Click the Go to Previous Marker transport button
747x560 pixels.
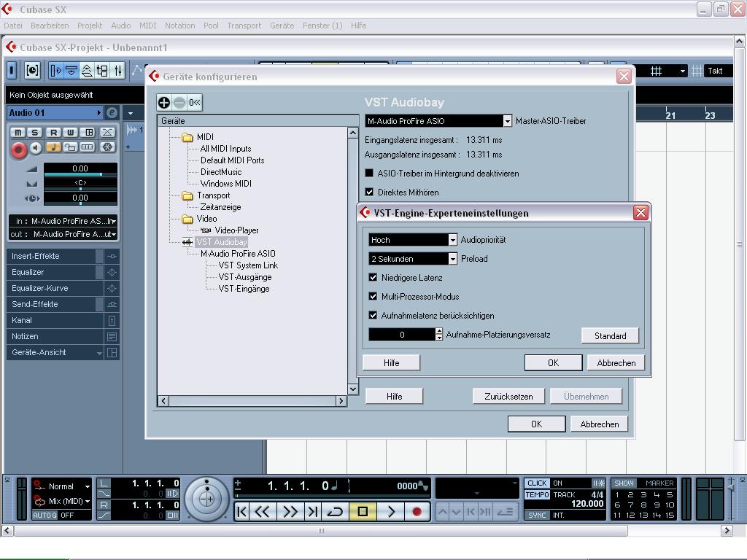242,512
